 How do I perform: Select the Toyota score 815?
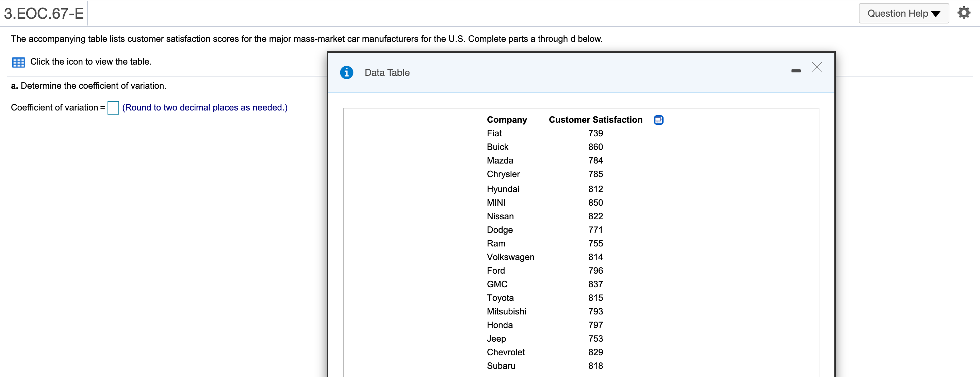(595, 298)
